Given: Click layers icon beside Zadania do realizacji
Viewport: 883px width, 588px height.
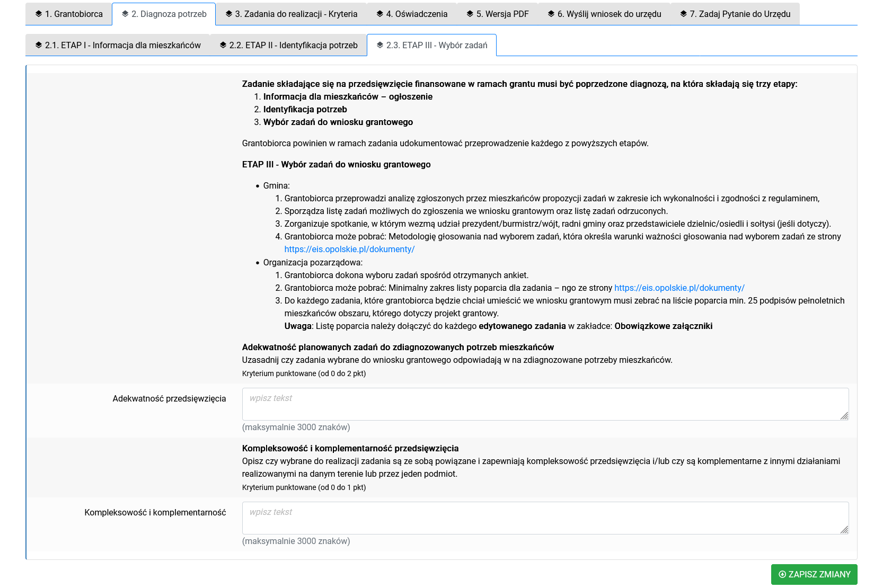Looking at the screenshot, I should tap(229, 14).
